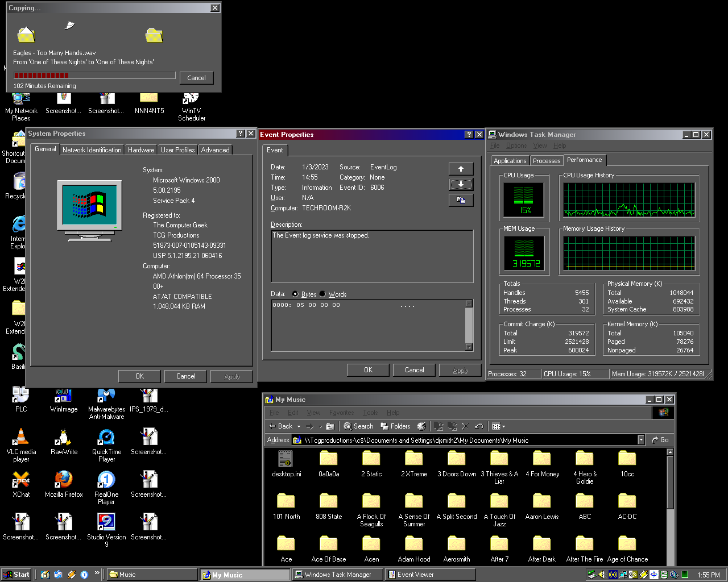
Task: Click the Search button in My Music toolbar
Action: pos(358,426)
